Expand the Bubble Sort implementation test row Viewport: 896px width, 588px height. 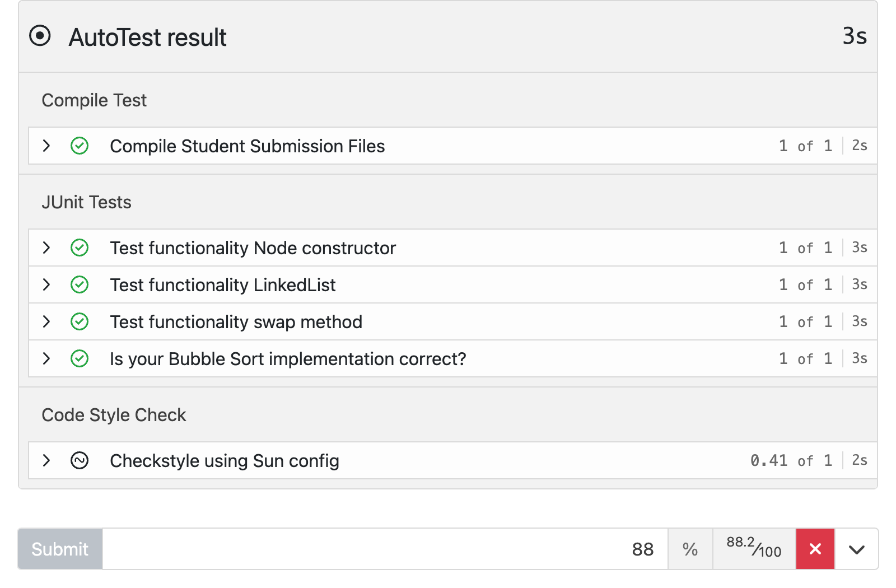46,358
